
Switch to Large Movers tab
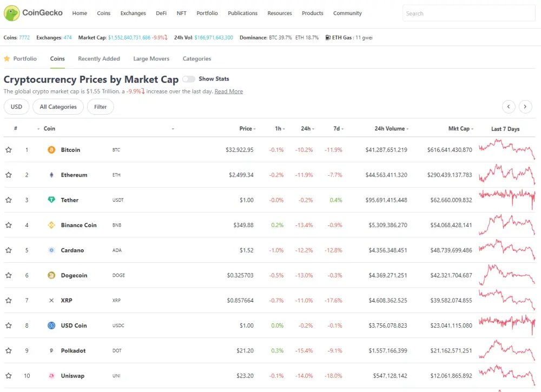pyautogui.click(x=151, y=58)
